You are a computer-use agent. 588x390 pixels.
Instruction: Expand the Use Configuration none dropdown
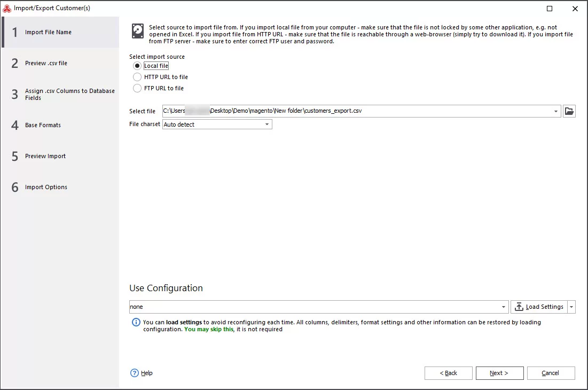[x=504, y=307]
